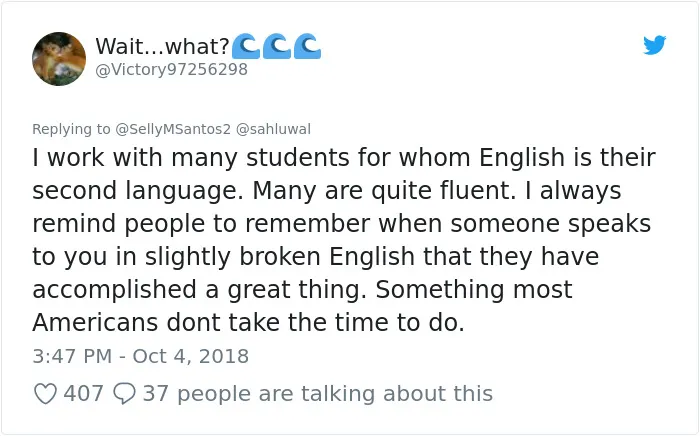Click the Twitter bird logo
The height and width of the screenshot is (436, 700).
[654, 45]
